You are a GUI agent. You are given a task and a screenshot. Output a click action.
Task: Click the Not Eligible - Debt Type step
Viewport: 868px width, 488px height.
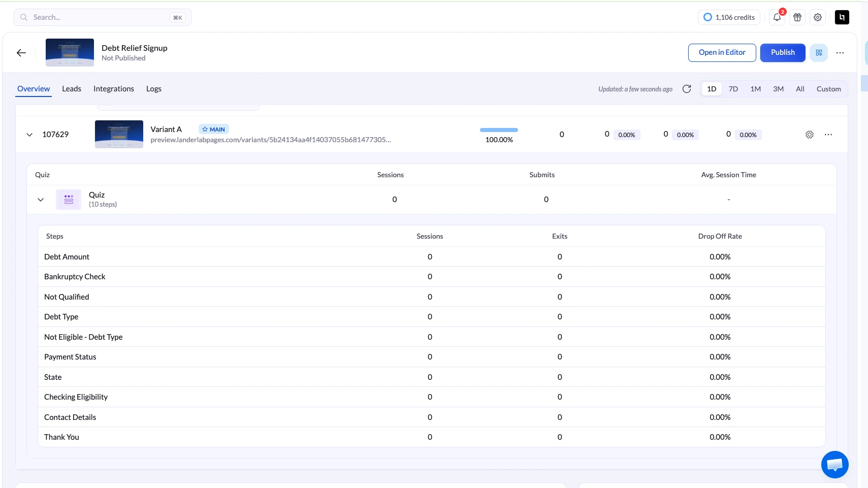[432, 337]
